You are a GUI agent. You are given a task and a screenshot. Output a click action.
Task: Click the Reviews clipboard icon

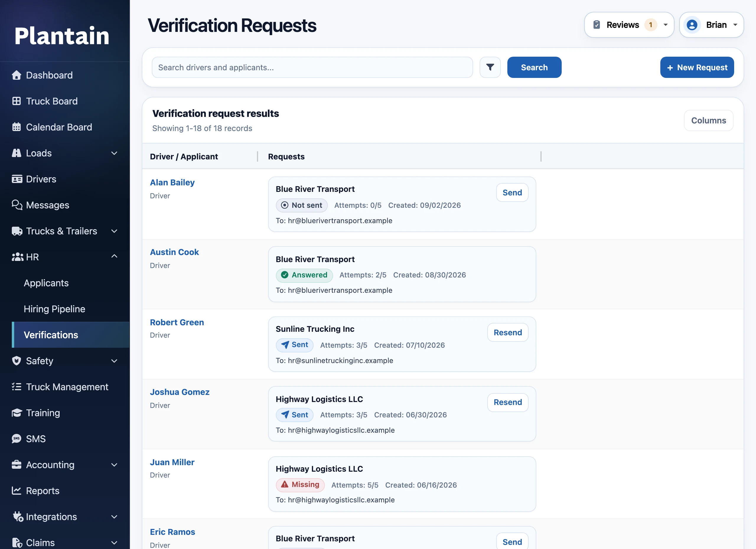597,25
